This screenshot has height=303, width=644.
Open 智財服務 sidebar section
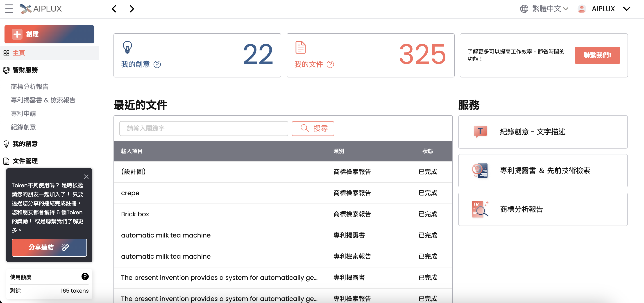(x=25, y=70)
